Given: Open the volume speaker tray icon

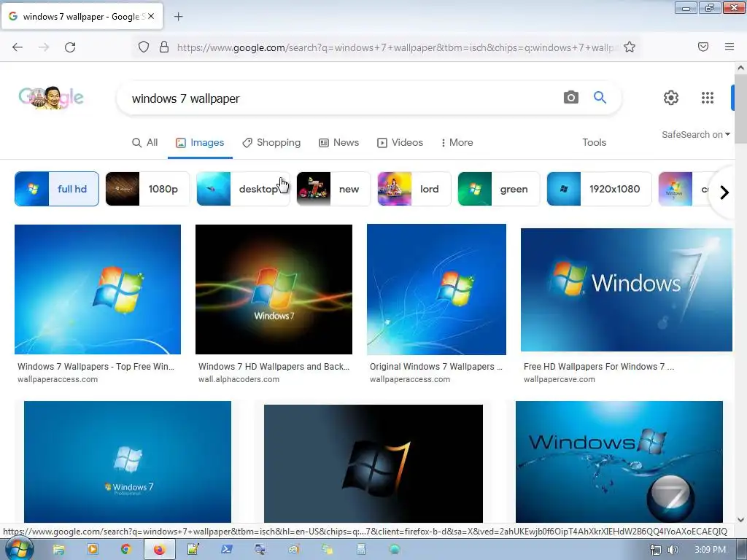Looking at the screenshot, I should click(673, 550).
